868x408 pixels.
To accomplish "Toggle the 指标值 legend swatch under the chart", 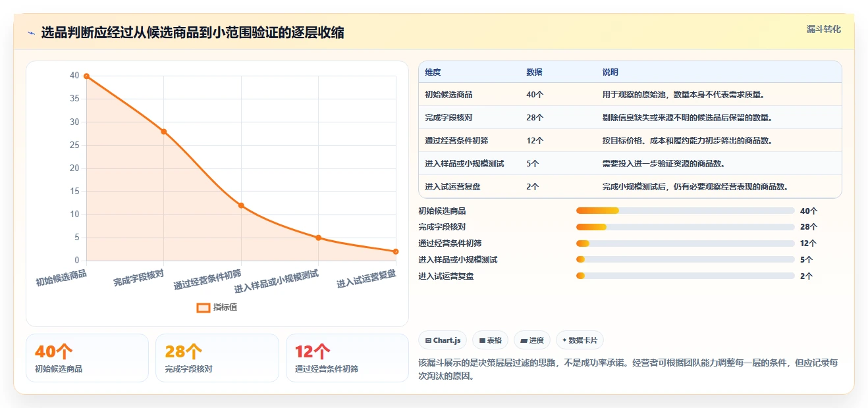I will tap(203, 307).
